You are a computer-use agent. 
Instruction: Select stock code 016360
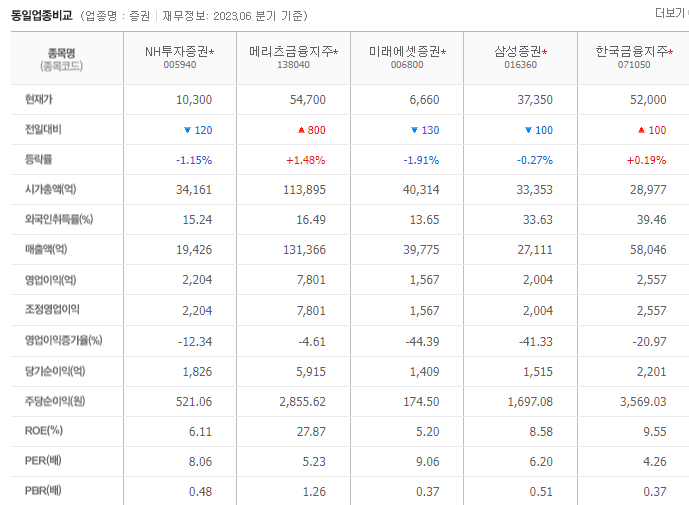coord(521,65)
